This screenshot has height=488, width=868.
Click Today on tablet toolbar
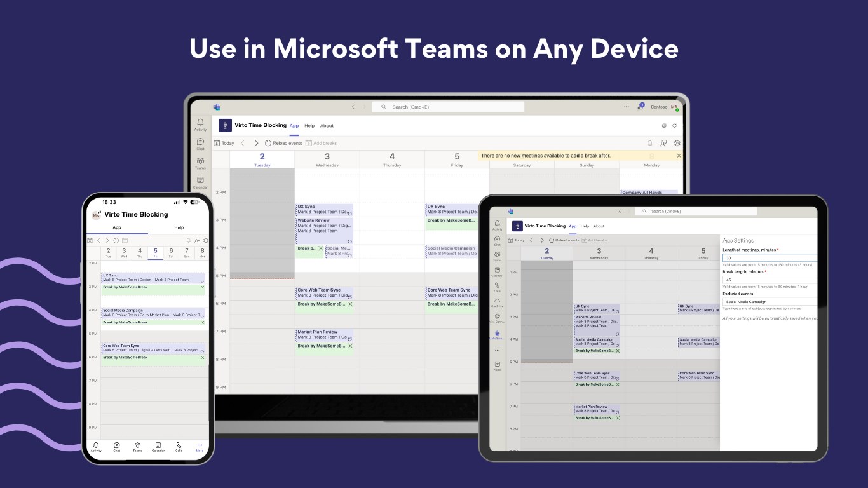pyautogui.click(x=516, y=240)
